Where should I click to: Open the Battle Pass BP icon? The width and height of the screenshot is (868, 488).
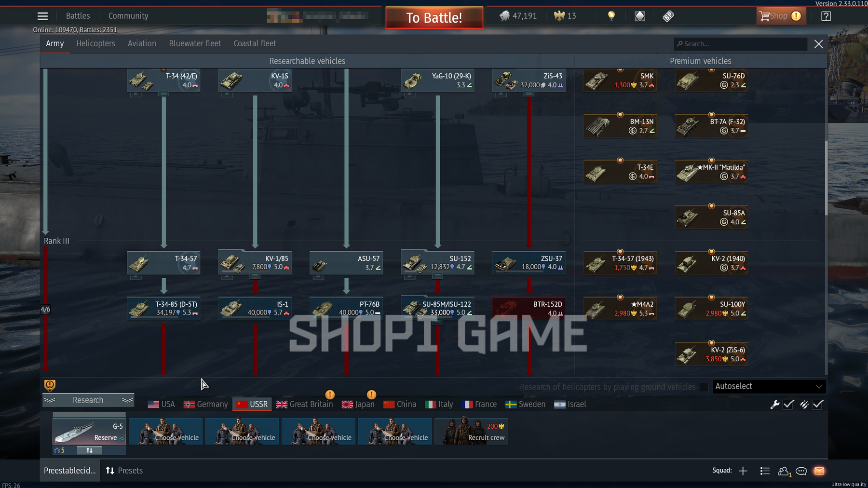[x=668, y=16]
